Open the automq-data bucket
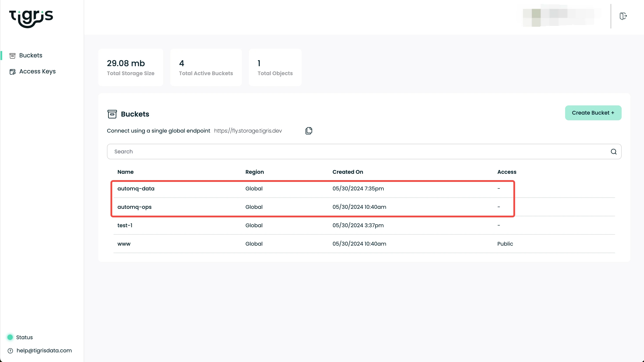 pos(136,188)
